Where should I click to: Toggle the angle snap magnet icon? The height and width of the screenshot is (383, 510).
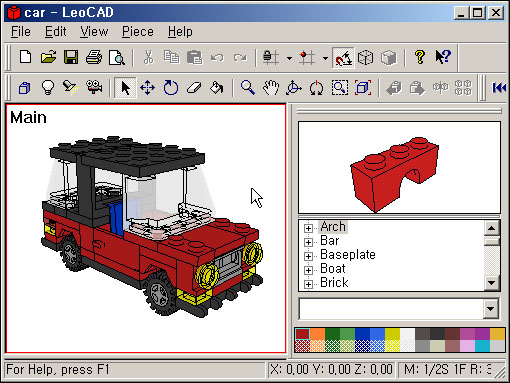pos(343,57)
